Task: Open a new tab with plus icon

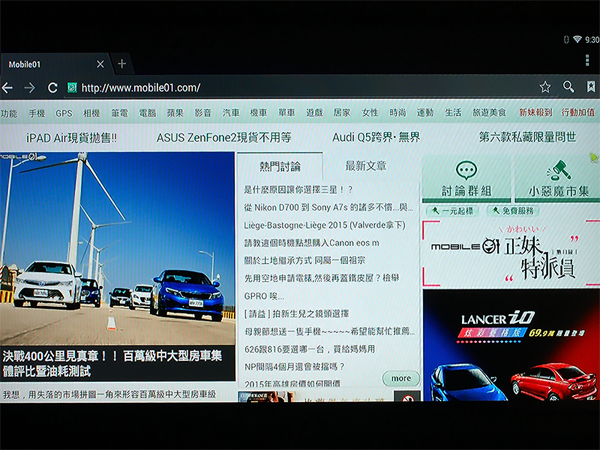Action: 122,64
